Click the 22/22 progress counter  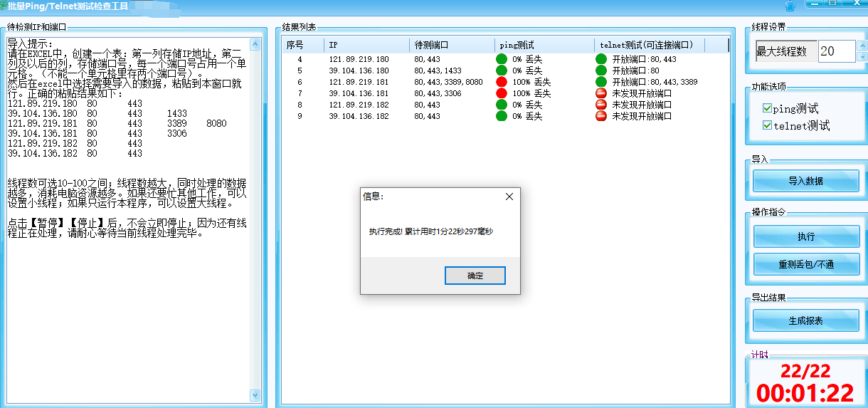805,371
